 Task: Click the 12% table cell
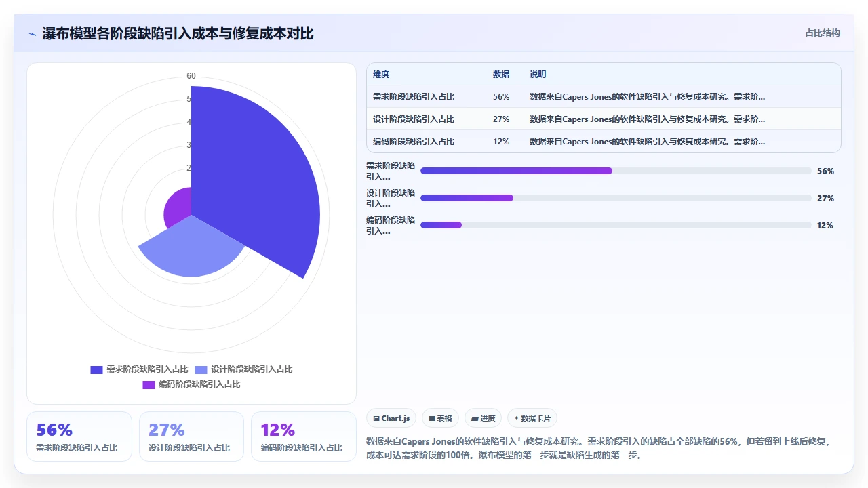[501, 142]
